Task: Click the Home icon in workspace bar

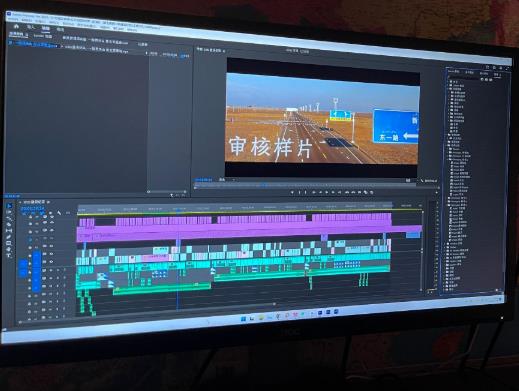Action: coord(17,26)
